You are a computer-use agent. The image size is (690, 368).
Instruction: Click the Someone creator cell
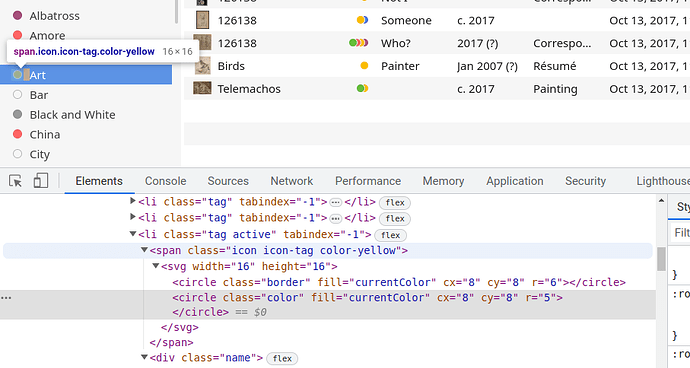pos(406,20)
